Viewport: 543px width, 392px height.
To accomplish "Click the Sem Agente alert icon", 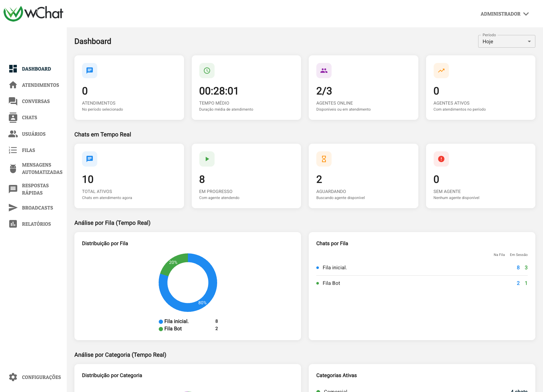I will [441, 159].
